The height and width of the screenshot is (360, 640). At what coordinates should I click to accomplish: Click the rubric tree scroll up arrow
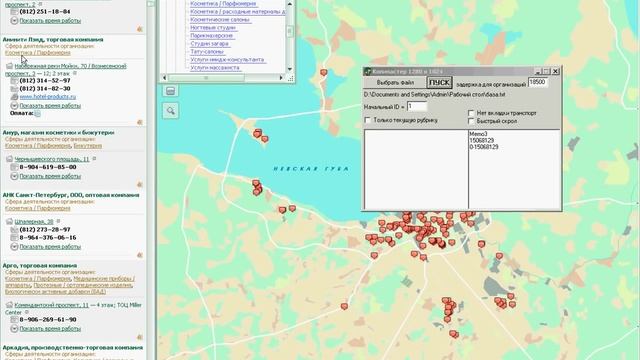click(290, 4)
